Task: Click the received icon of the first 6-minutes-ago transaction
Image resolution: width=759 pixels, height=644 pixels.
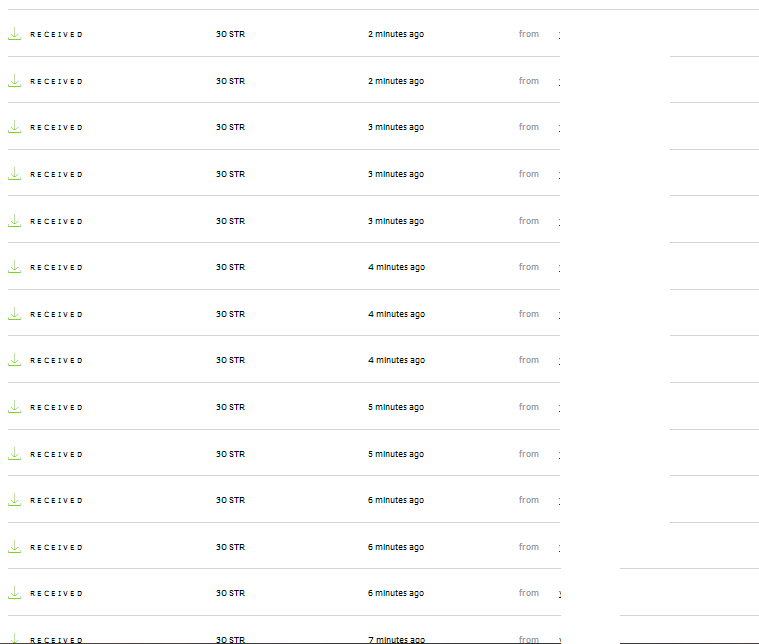Action: click(14, 500)
